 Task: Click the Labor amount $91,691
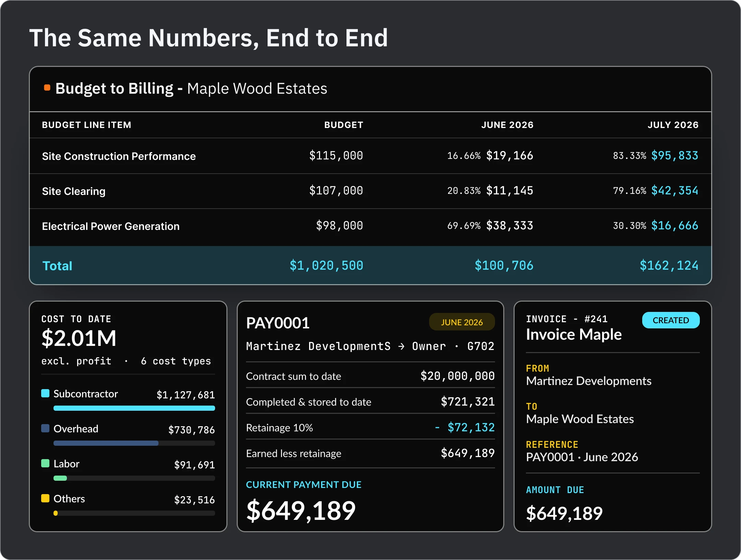(195, 465)
